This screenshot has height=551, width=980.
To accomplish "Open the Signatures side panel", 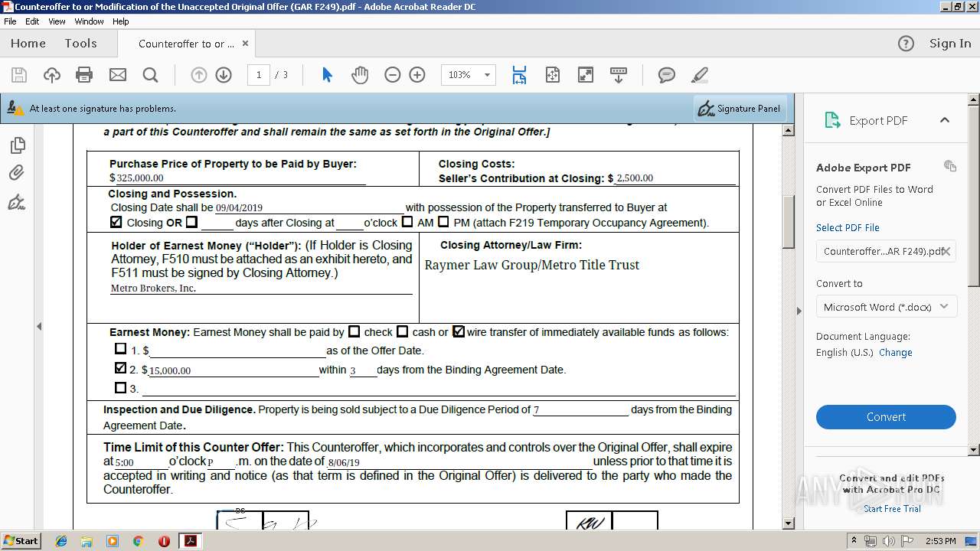I will pyautogui.click(x=17, y=202).
